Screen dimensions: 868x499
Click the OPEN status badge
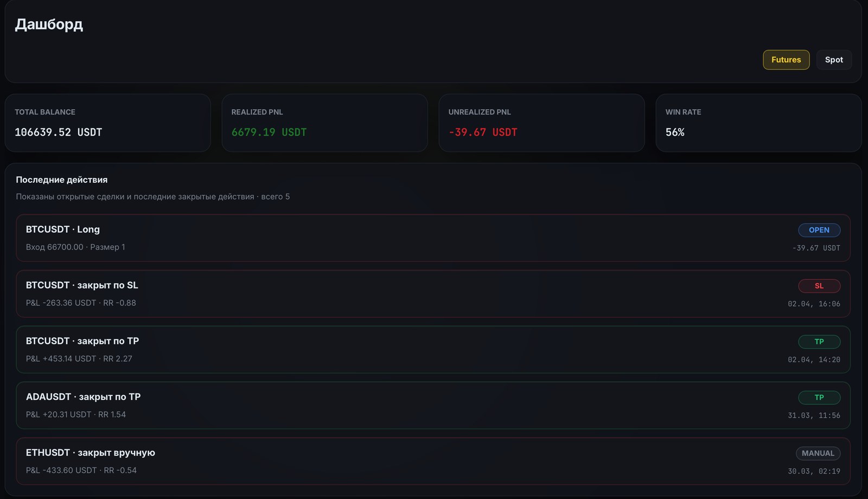tap(819, 230)
